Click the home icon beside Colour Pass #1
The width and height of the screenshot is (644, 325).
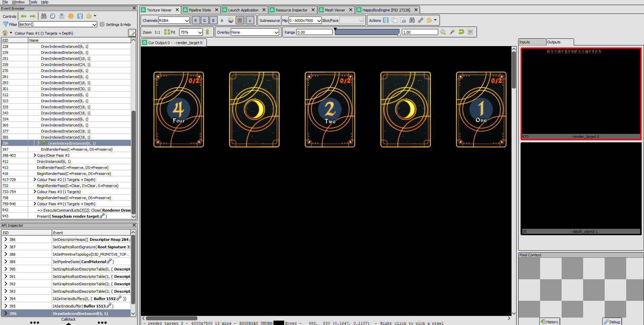(5, 33)
